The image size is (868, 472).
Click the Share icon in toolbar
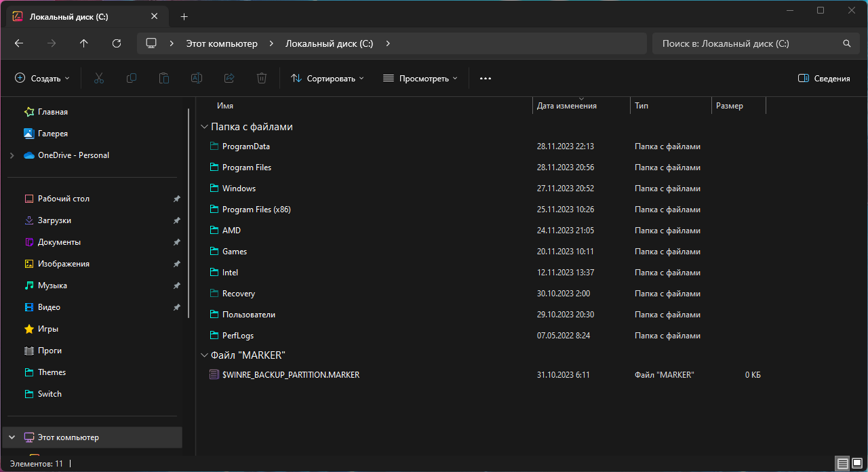pyautogui.click(x=229, y=79)
